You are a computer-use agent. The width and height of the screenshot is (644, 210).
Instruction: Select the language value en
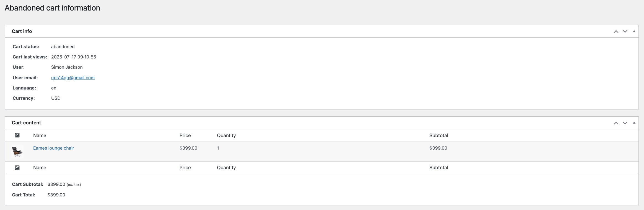54,88
